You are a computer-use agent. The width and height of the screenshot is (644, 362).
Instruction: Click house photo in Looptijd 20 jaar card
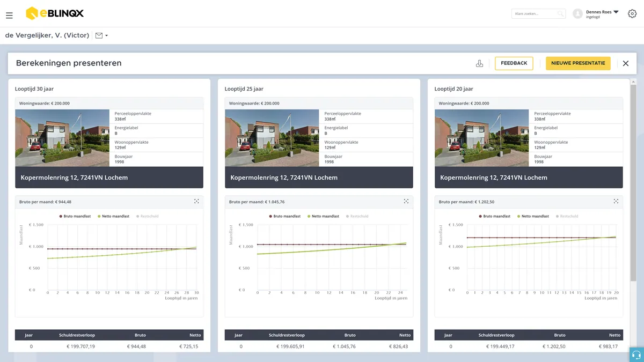pos(483,138)
